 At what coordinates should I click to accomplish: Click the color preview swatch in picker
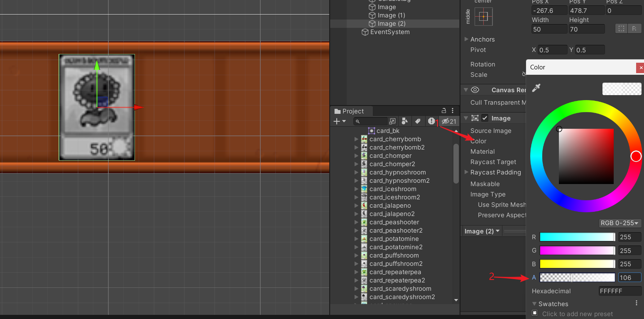[622, 89]
